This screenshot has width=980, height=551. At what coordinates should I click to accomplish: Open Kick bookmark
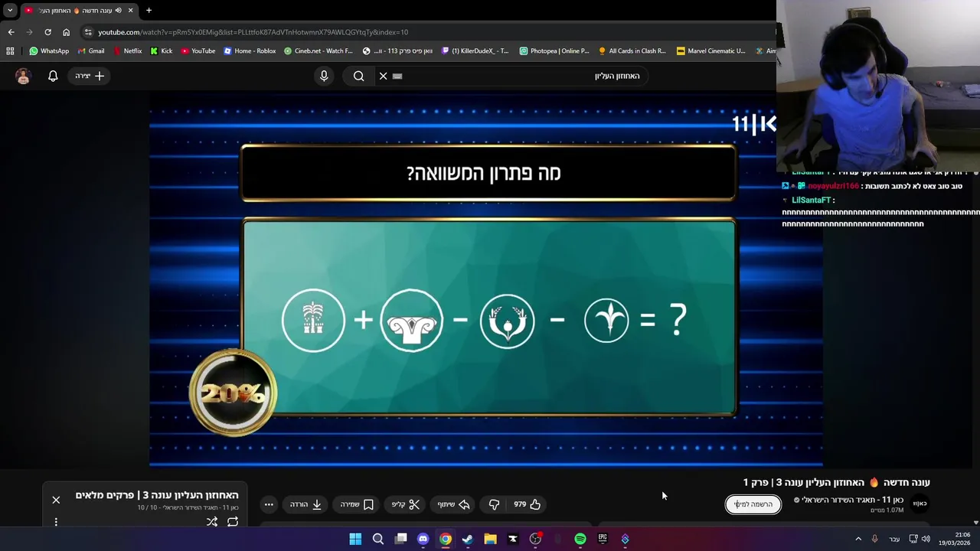pos(161,51)
